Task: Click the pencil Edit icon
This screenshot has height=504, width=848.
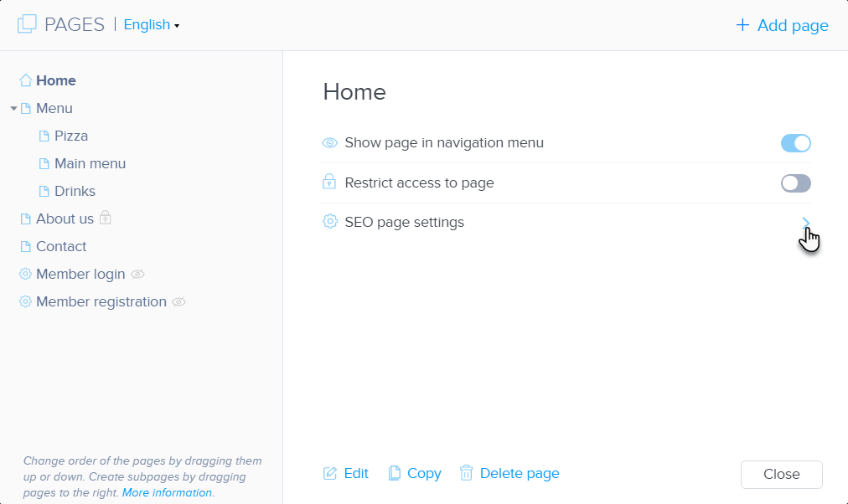Action: click(330, 474)
